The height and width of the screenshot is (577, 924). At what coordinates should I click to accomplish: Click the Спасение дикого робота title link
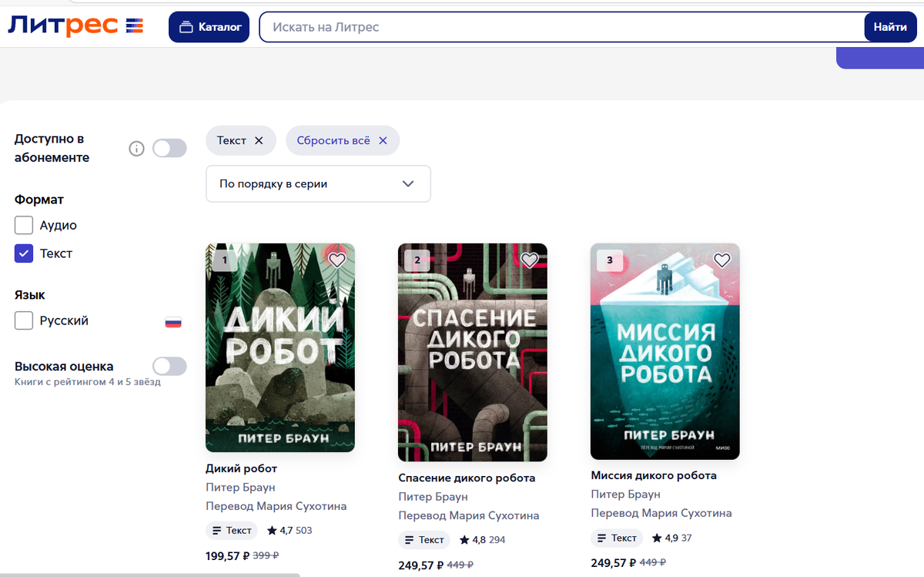pyautogui.click(x=467, y=478)
